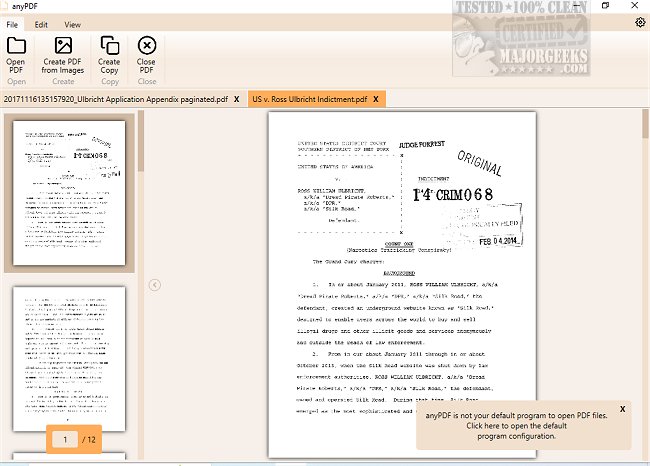The width and height of the screenshot is (650, 466).
Task: Close the US v. Ross Ulbricht Indictment tab
Action: pos(376,100)
